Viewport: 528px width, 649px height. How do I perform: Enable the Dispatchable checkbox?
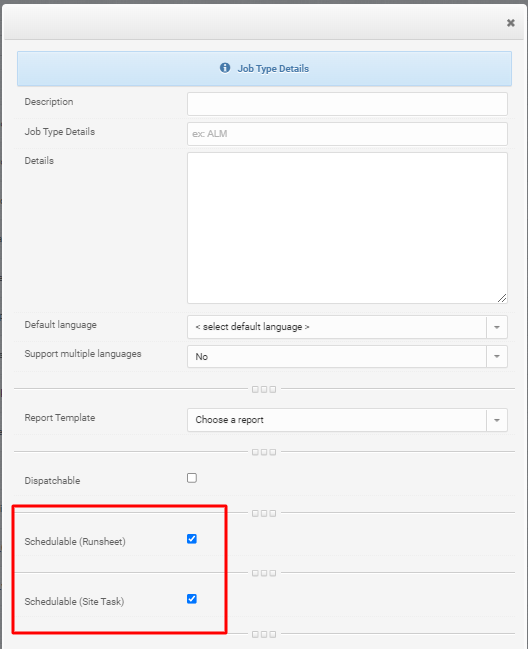pos(192,478)
